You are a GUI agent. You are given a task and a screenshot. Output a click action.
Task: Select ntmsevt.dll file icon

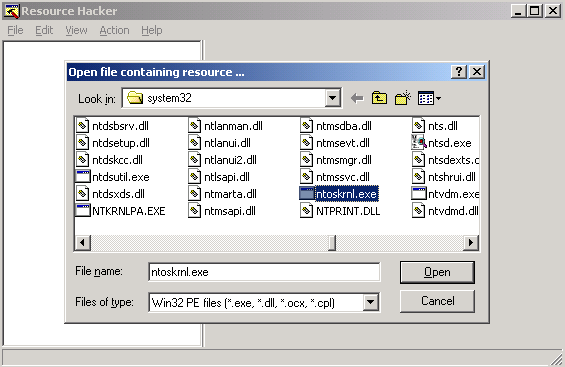click(x=307, y=143)
